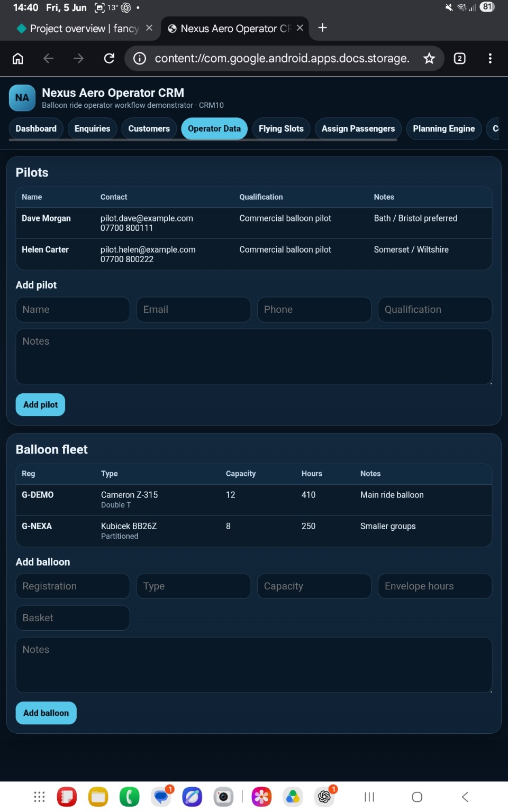Focus the Envelope hours input field
The image size is (508, 812).
coord(435,586)
